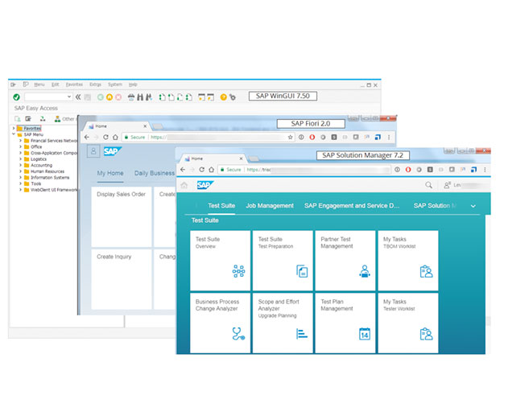
Task: Click the green Enter checkmark in SAP WinGUI toolbar
Action: pos(17,97)
